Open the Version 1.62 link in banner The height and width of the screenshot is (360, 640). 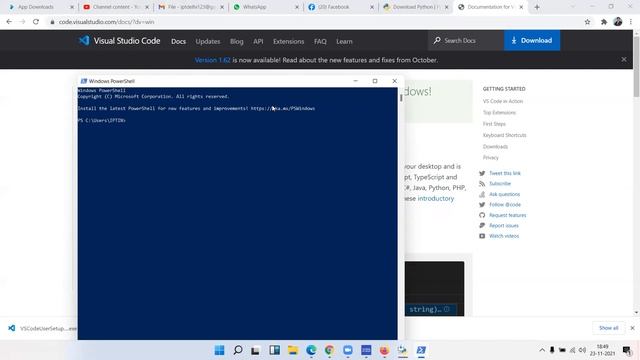coord(212,60)
